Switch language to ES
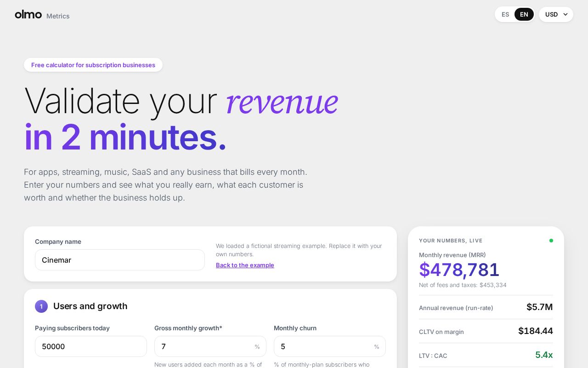588x368 pixels. [505, 14]
